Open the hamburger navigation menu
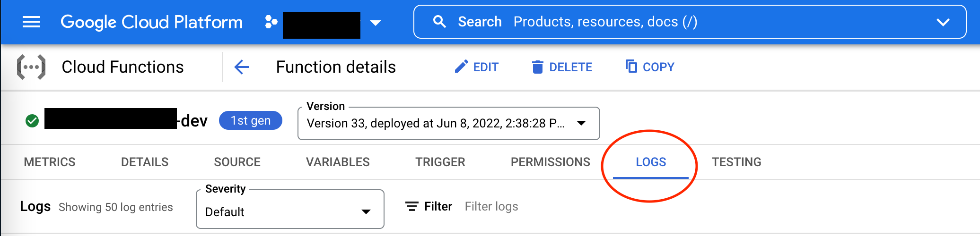Viewport: 980px width, 236px height. point(31,22)
